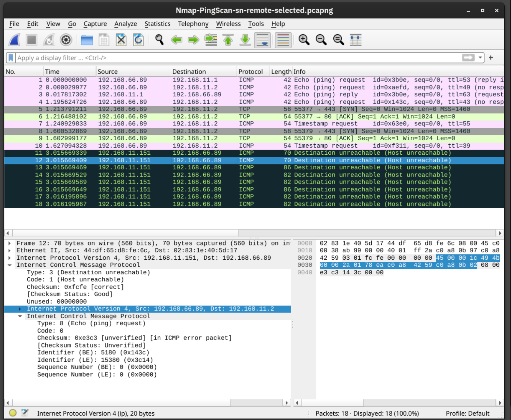Add a display filter button with plus

(x=491, y=58)
